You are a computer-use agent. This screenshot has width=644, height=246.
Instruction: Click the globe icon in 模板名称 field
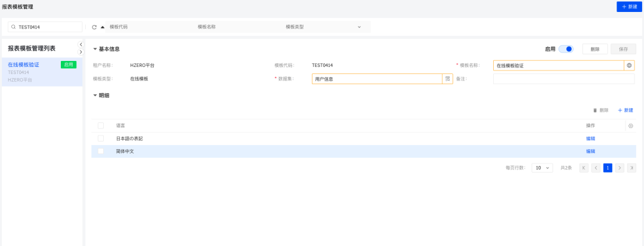point(629,66)
